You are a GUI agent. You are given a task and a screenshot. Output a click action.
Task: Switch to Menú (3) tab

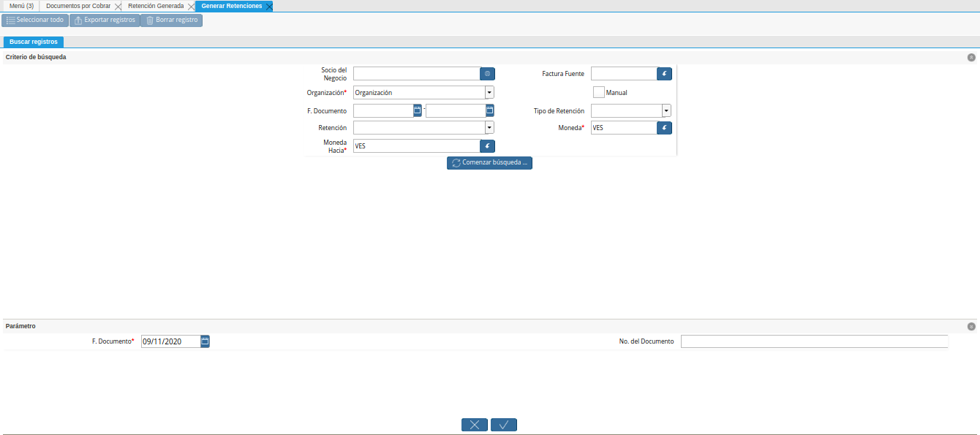point(21,6)
